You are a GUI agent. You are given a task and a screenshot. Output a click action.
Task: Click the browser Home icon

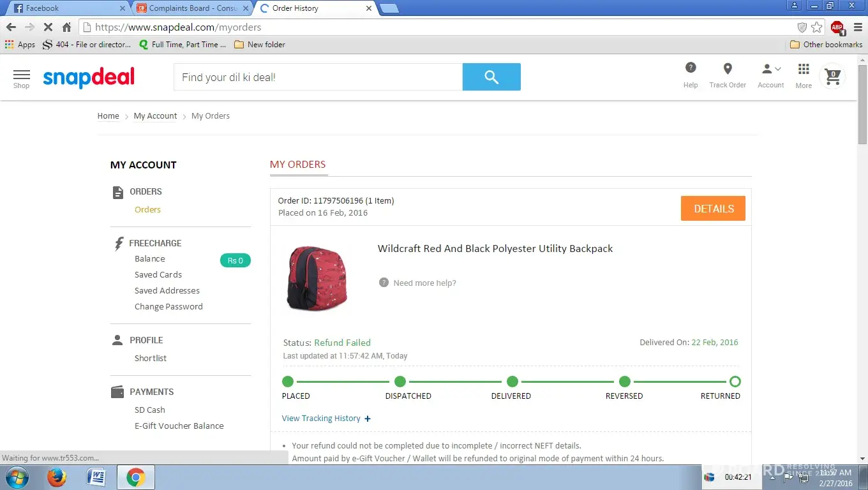tap(66, 27)
